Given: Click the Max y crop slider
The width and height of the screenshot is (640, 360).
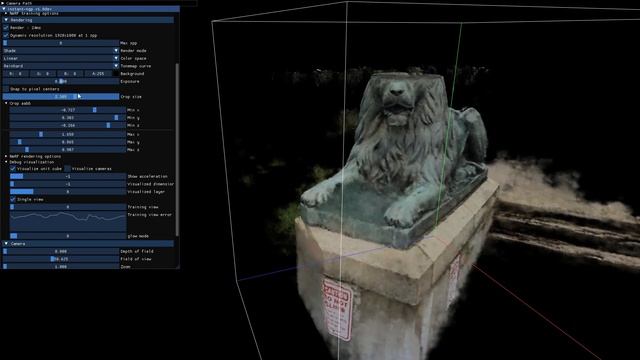Looking at the screenshot, I should point(68,142).
